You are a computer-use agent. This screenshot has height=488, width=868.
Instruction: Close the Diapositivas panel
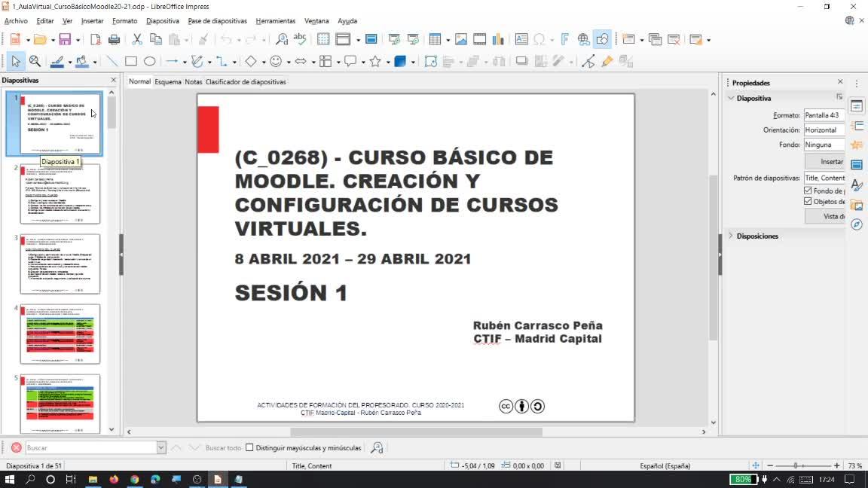[x=114, y=81]
